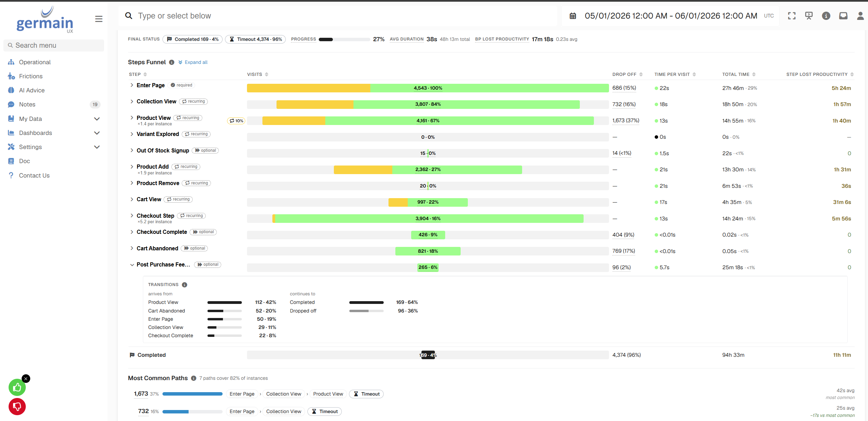The width and height of the screenshot is (868, 421).
Task: Click the presentation screen icon in header
Action: point(809,16)
